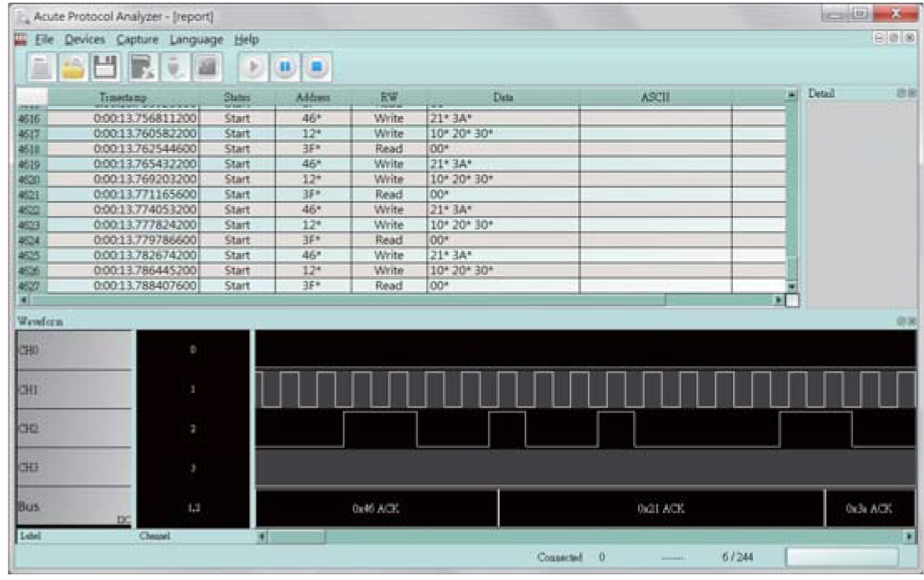Screen dimensions: 924x580
Task: Click the Connected status text
Action: tap(560, 557)
